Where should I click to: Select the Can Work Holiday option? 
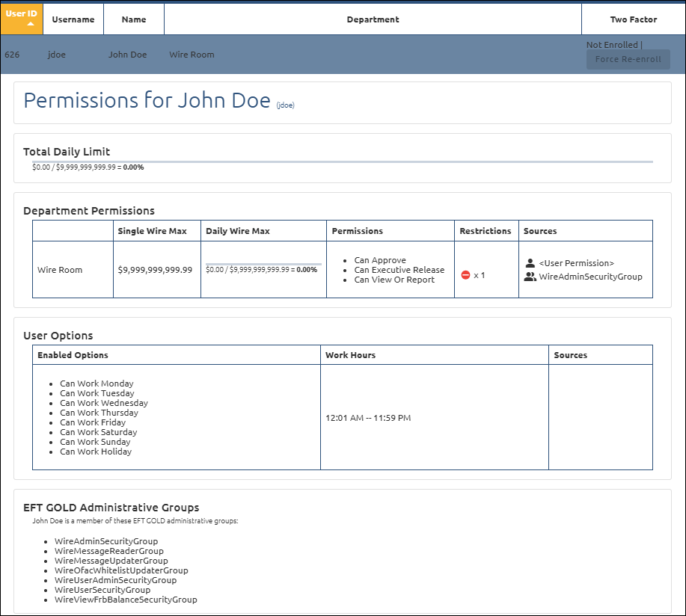pyautogui.click(x=96, y=452)
